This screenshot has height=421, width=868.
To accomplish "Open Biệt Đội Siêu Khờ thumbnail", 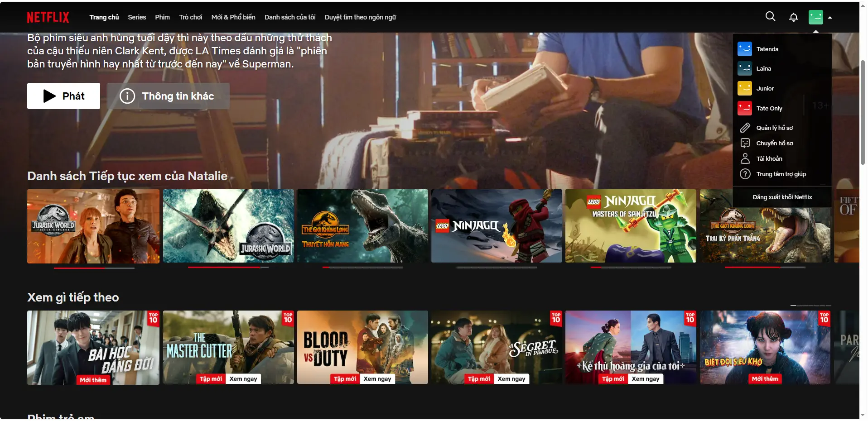I will pyautogui.click(x=765, y=348).
